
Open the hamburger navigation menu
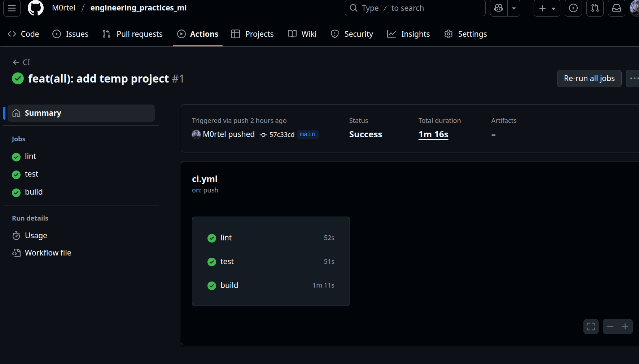(x=12, y=8)
